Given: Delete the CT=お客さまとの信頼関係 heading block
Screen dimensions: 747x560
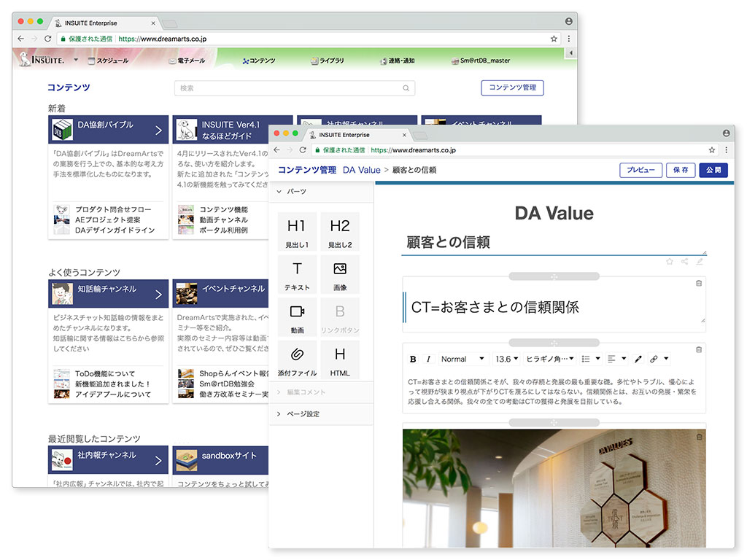Looking at the screenshot, I should 699,284.
